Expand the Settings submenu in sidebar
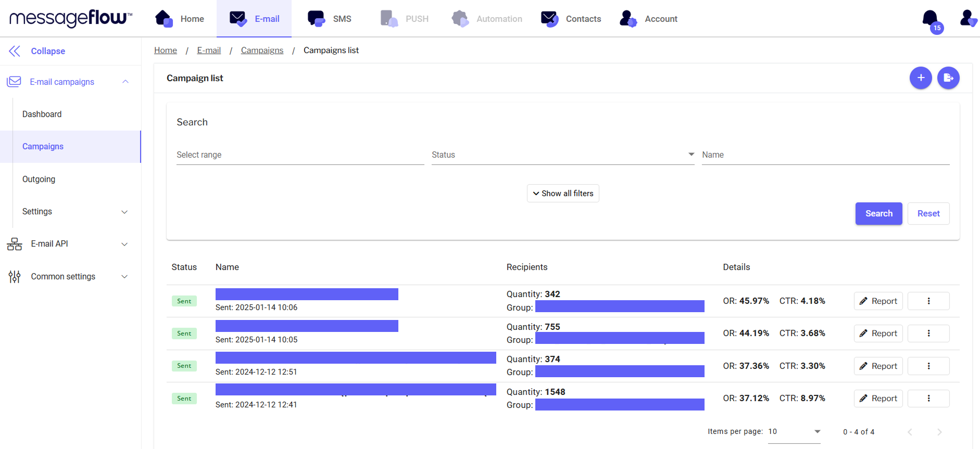 point(76,212)
